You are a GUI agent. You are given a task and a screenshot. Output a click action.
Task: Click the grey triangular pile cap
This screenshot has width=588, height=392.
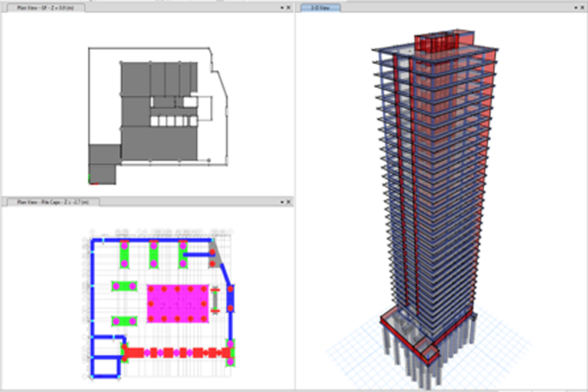215,255
